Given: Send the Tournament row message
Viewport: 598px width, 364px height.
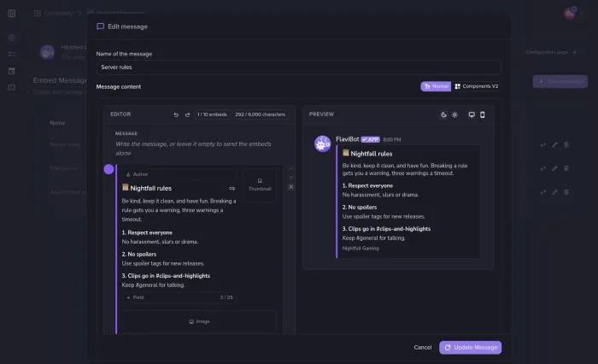Looking at the screenshot, I should point(542,192).
